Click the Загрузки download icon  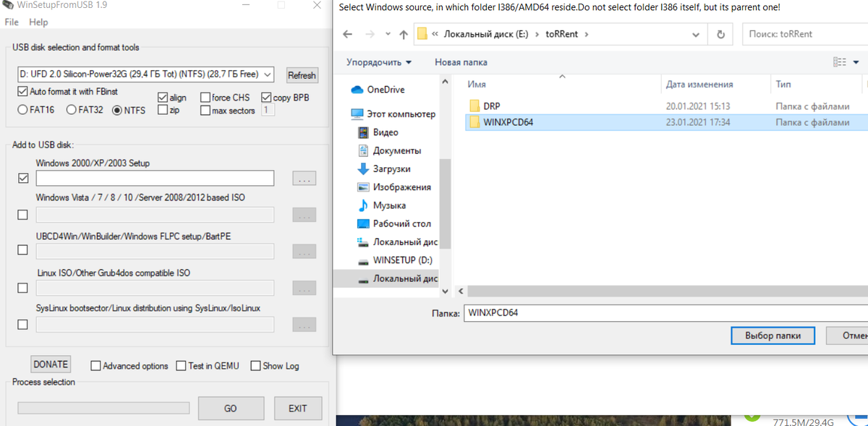coord(364,169)
